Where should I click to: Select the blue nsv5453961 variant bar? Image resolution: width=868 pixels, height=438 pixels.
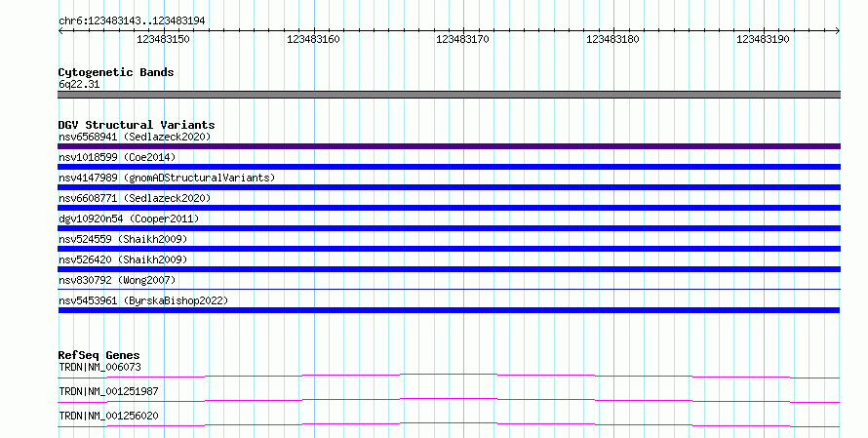pyautogui.click(x=449, y=310)
